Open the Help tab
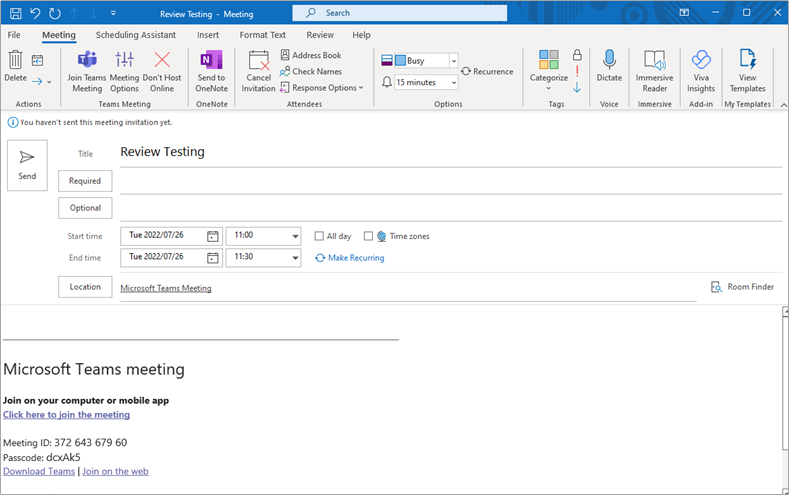This screenshot has width=789, height=495. click(x=361, y=35)
